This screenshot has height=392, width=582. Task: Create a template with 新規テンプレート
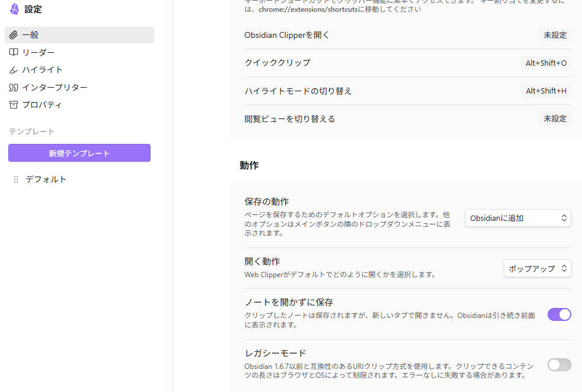(79, 153)
